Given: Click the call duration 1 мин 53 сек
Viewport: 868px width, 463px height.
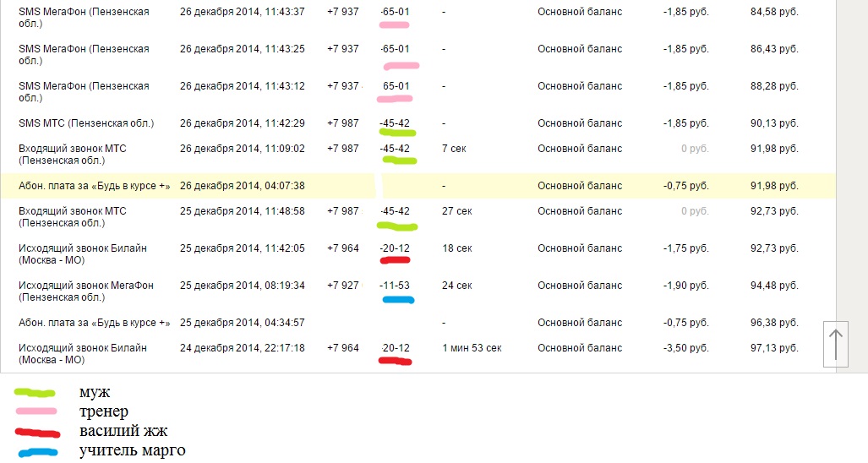Looking at the screenshot, I should click(x=472, y=348).
